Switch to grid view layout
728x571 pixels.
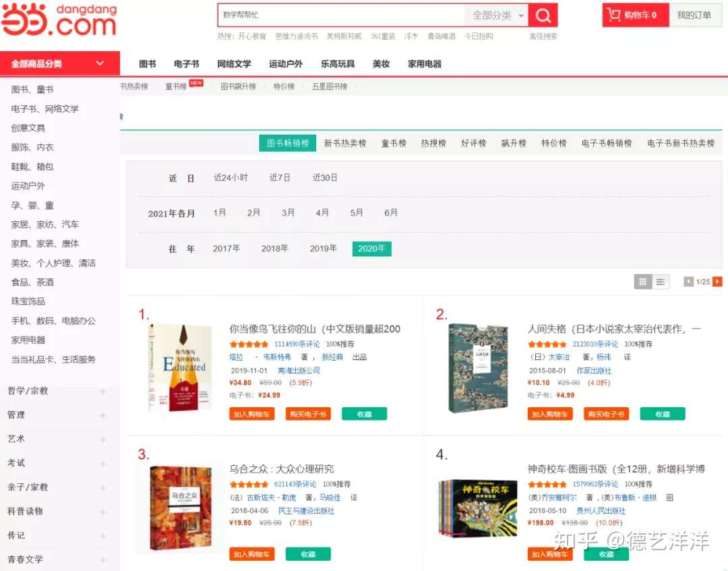[x=642, y=282]
